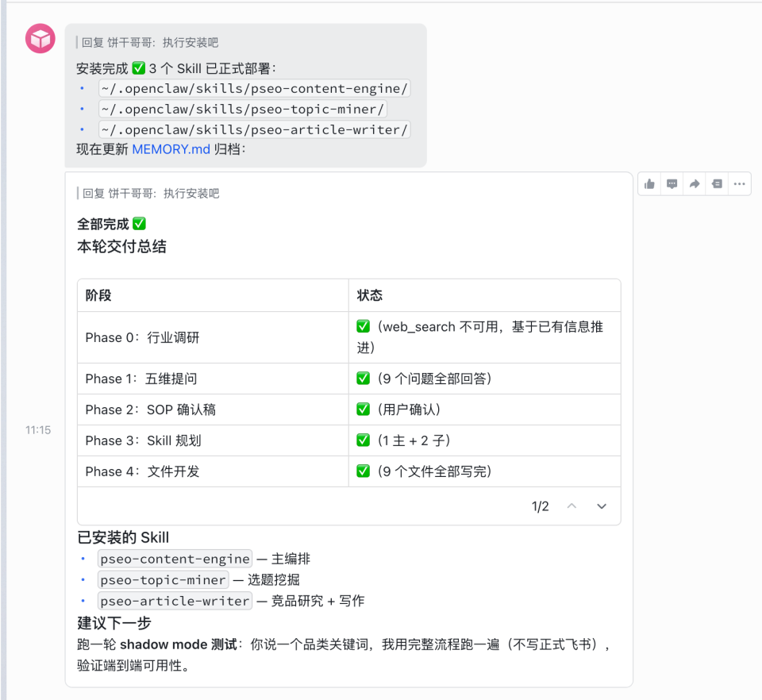Open the more options ellipsis menu
The height and width of the screenshot is (700, 762).
(739, 184)
